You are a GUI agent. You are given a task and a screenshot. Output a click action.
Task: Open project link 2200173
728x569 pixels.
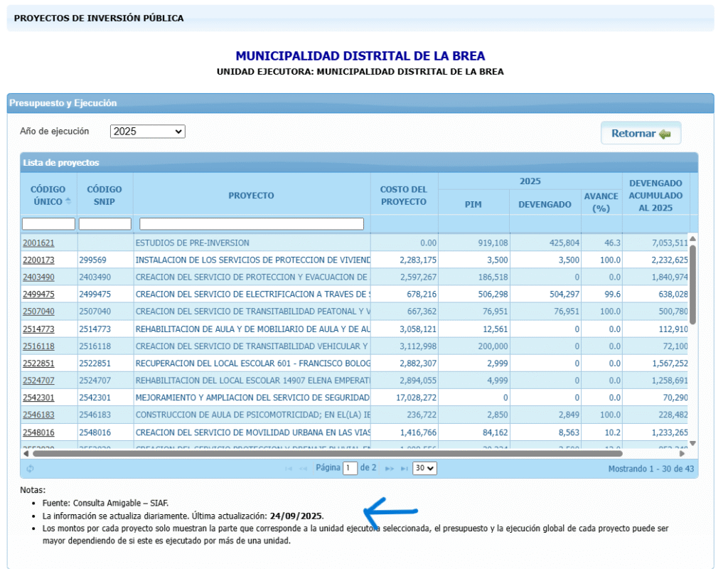click(x=38, y=260)
